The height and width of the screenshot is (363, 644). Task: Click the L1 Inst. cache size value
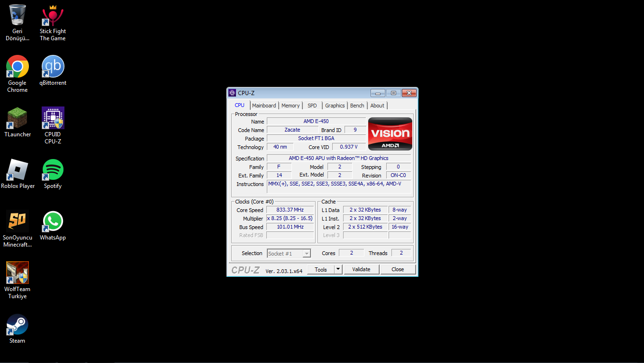click(365, 218)
